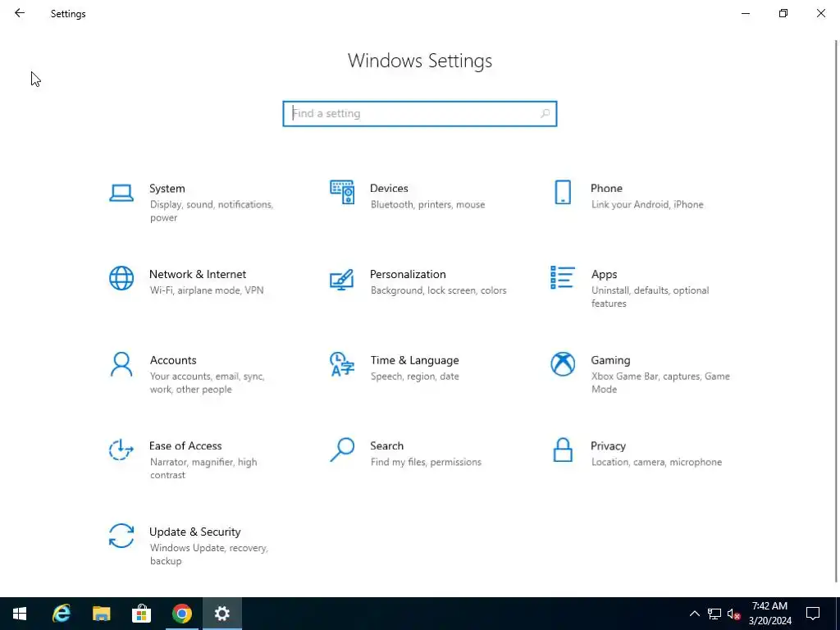Open the Gaming Xbox icon

tap(563, 364)
